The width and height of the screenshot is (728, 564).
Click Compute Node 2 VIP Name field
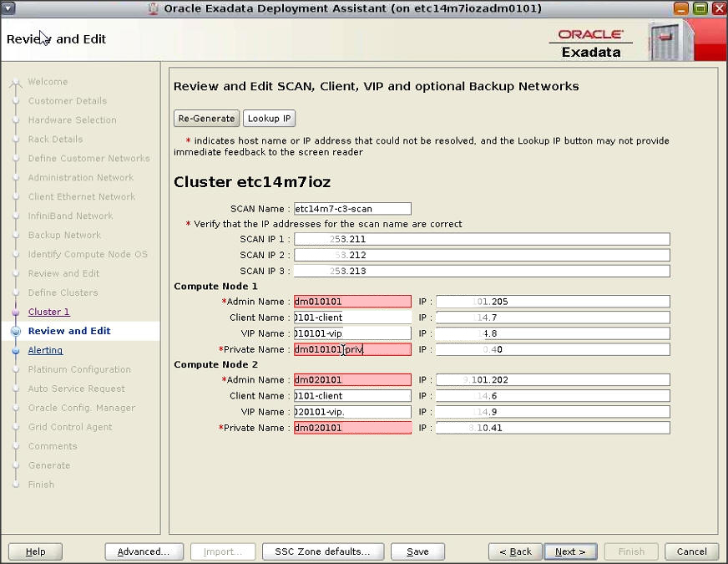click(x=352, y=412)
